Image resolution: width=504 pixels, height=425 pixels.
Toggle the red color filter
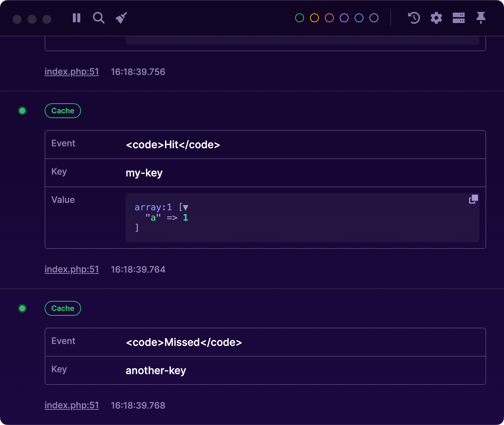[x=329, y=17]
